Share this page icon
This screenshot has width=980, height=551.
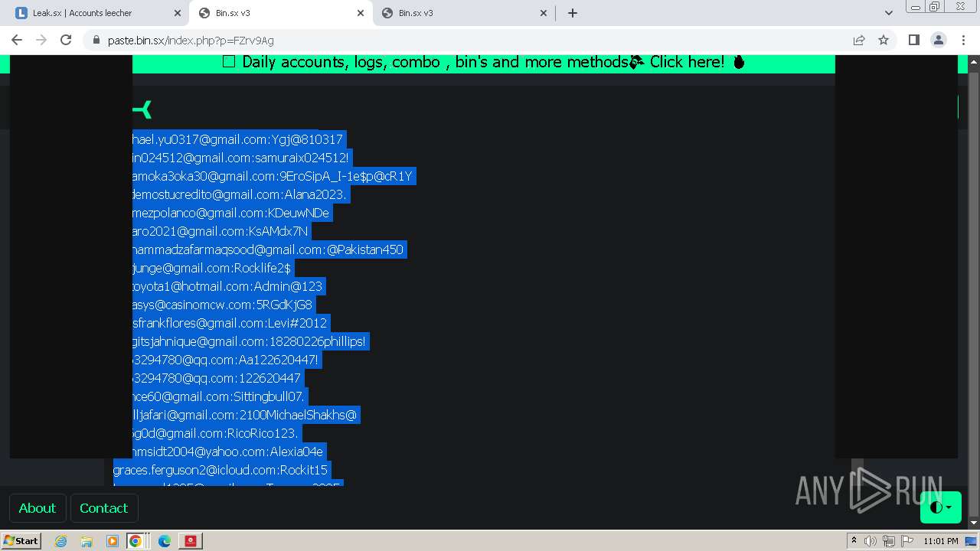coord(859,40)
